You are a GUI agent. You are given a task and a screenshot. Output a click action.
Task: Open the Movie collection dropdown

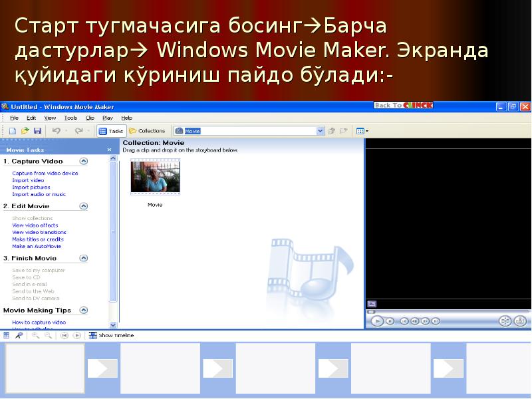point(321,131)
